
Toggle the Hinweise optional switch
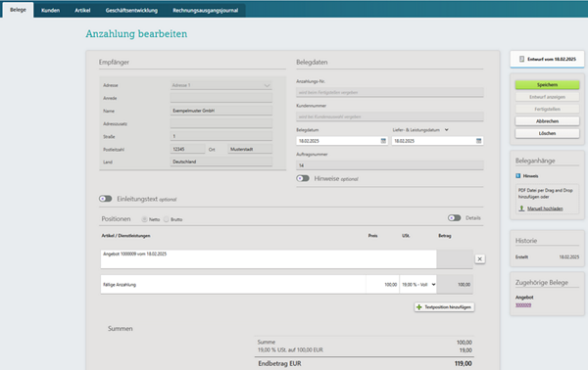pos(303,178)
